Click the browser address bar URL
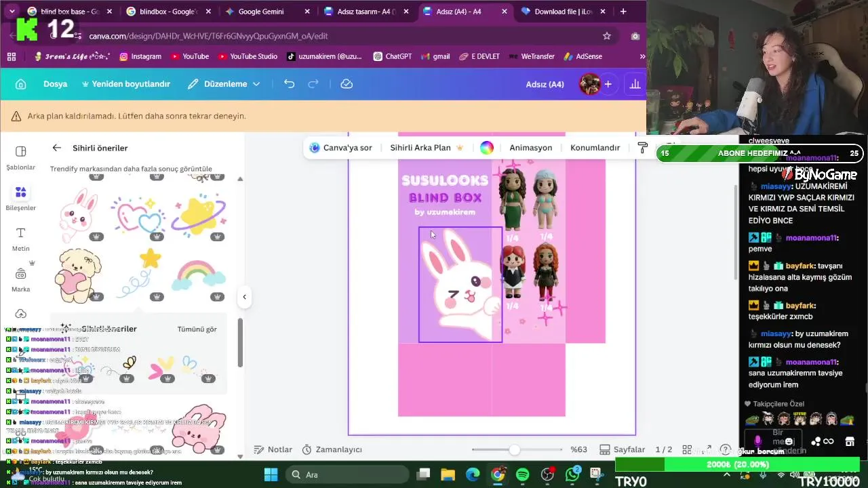 208,36
